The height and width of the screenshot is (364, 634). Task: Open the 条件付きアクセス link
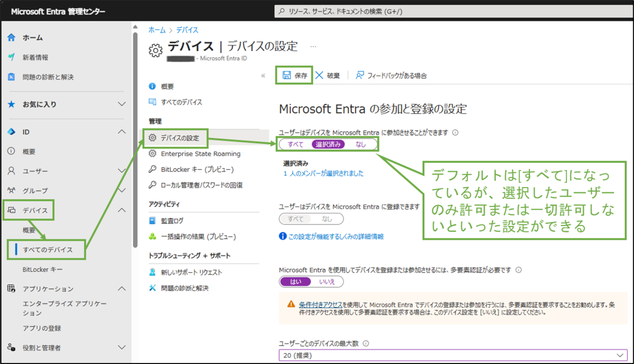point(320,305)
